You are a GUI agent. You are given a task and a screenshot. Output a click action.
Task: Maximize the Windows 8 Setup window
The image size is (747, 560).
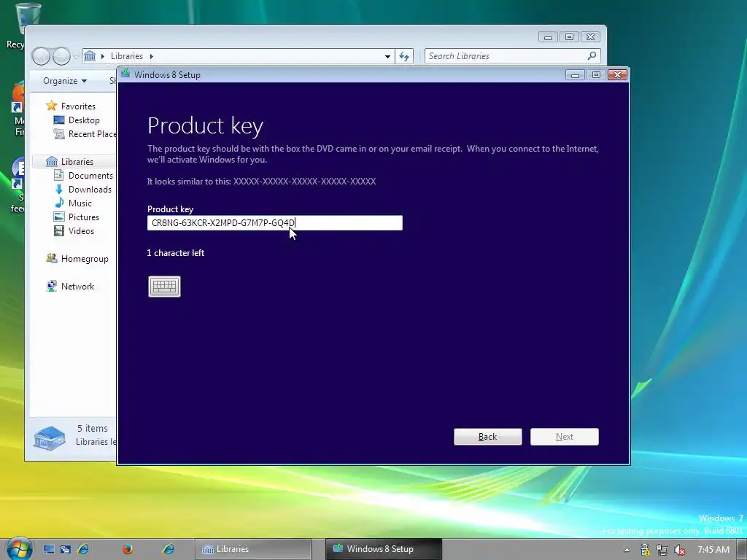click(596, 75)
